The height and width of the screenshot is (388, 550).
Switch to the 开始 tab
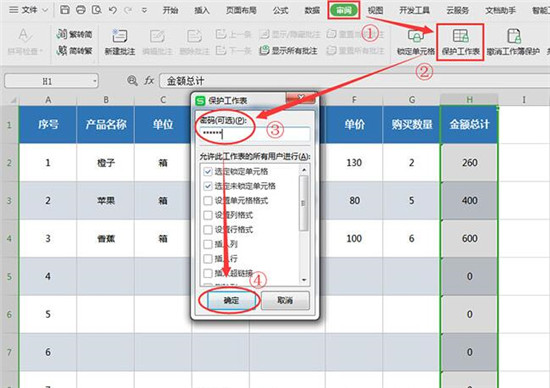pos(170,10)
